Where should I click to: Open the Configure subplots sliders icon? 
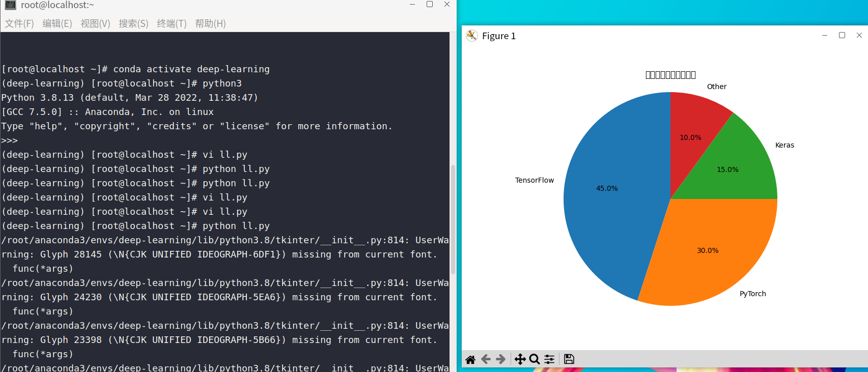[x=549, y=359]
